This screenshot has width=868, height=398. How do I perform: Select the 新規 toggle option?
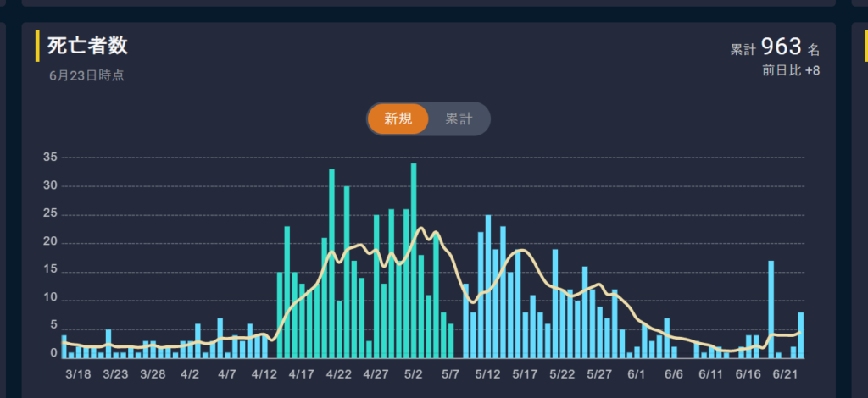[x=398, y=119]
